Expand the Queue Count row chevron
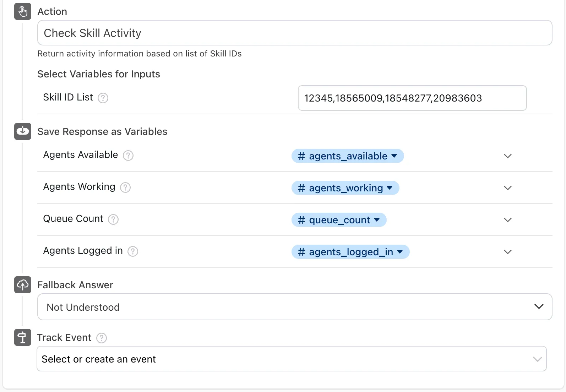 [x=508, y=220]
